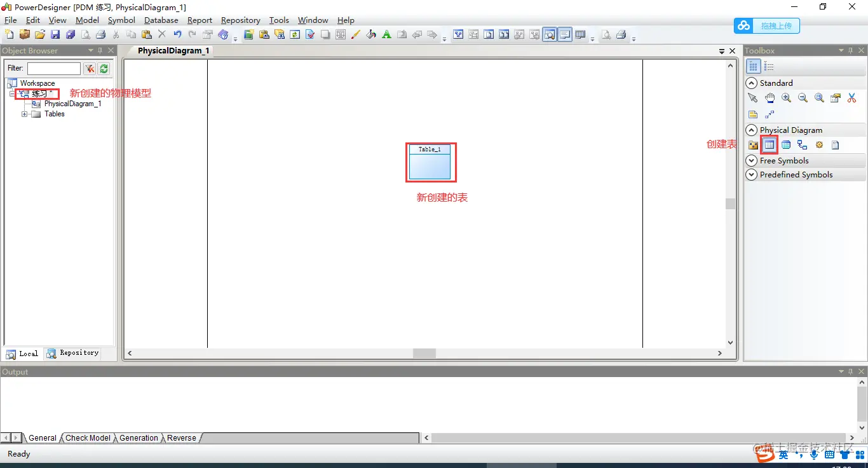Expand the Predefined Symbols section
This screenshot has width=868, height=468.
[752, 174]
